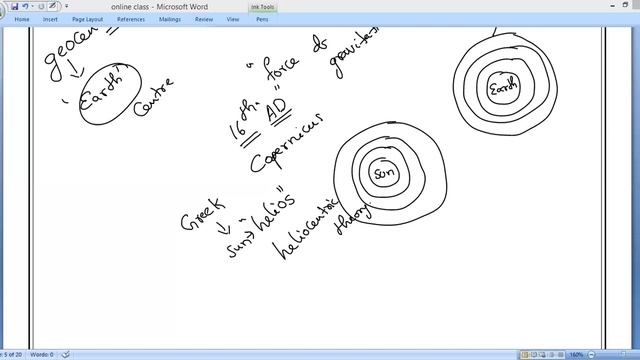640x360 pixels.
Task: Click the Redo icon in Quick Access Toolbar
Action: pos(41,6)
